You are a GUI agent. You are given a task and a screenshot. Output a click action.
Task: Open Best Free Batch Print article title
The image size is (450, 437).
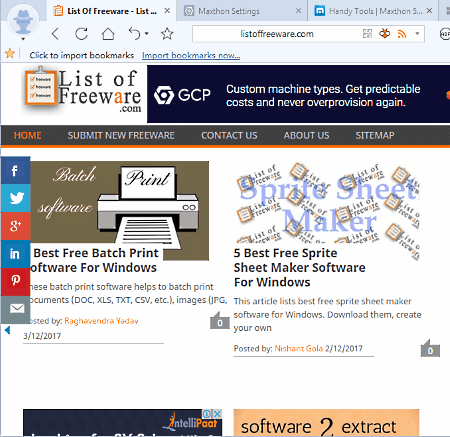[x=93, y=260]
